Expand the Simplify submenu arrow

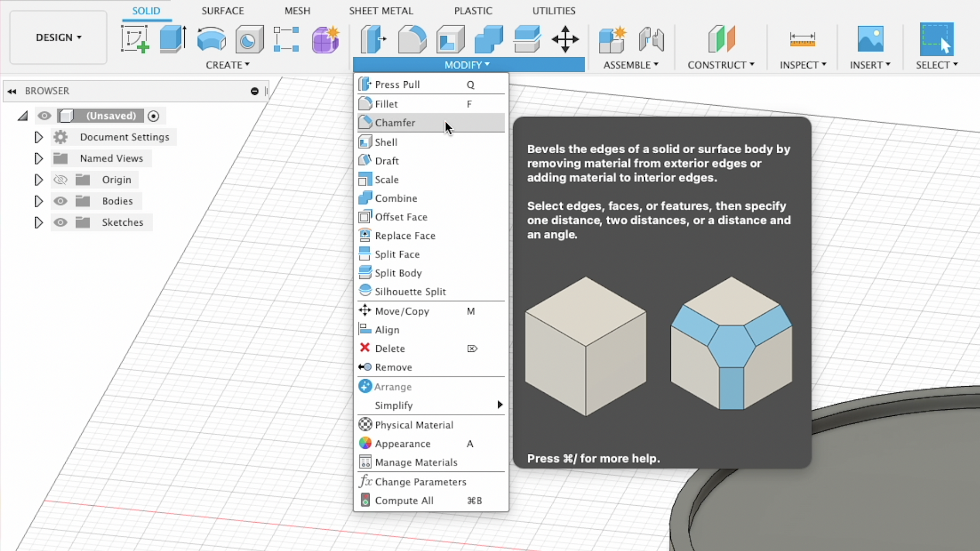(x=500, y=405)
